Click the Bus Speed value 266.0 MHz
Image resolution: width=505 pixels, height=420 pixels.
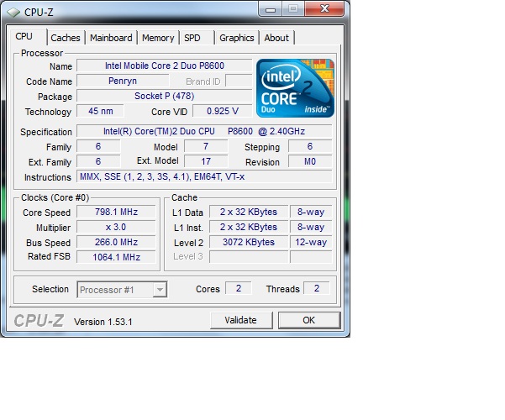click(x=116, y=242)
